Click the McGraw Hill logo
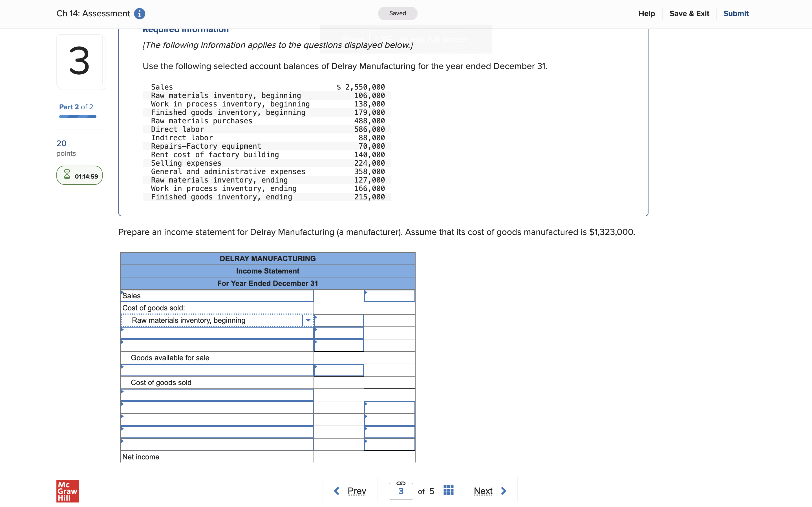 pyautogui.click(x=67, y=491)
